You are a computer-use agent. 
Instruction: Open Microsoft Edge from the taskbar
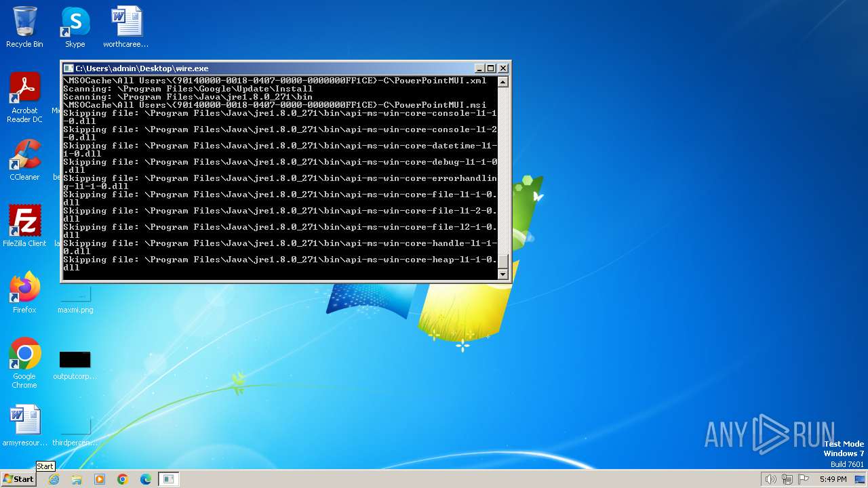point(146,479)
